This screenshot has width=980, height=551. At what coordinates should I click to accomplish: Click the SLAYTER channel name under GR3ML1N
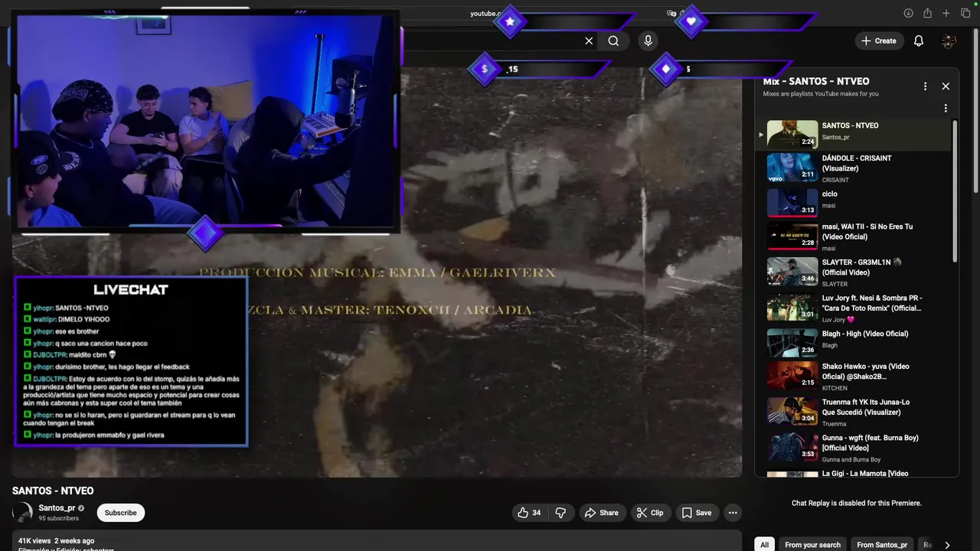click(x=835, y=284)
